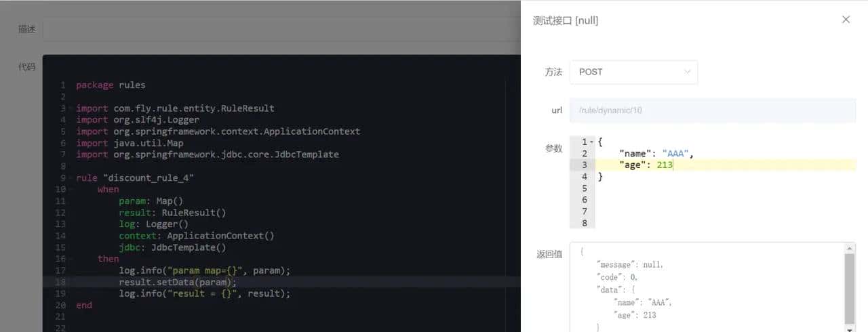The width and height of the screenshot is (868, 332).
Task: Click the url field showing /rule/dynamic/10
Action: click(x=712, y=110)
